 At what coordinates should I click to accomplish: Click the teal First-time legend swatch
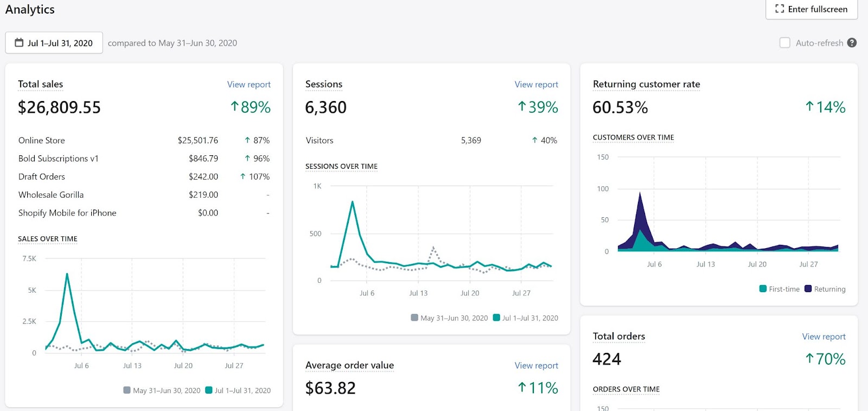[763, 289]
